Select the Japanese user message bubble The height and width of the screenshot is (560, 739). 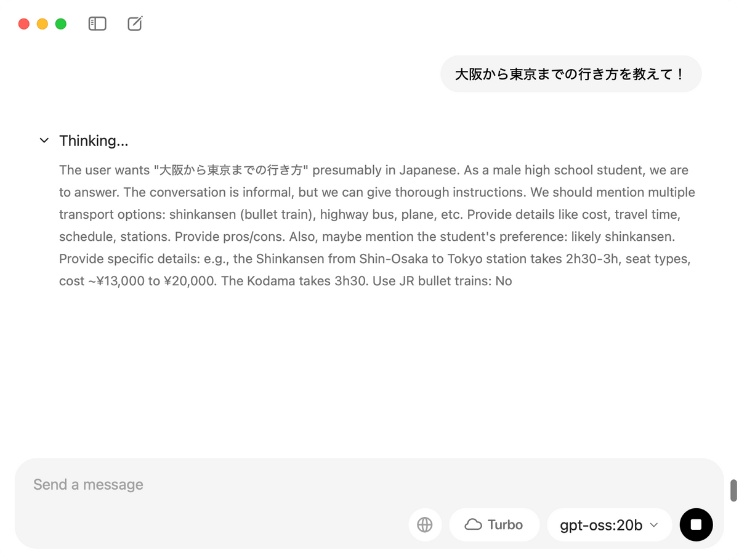coord(571,74)
